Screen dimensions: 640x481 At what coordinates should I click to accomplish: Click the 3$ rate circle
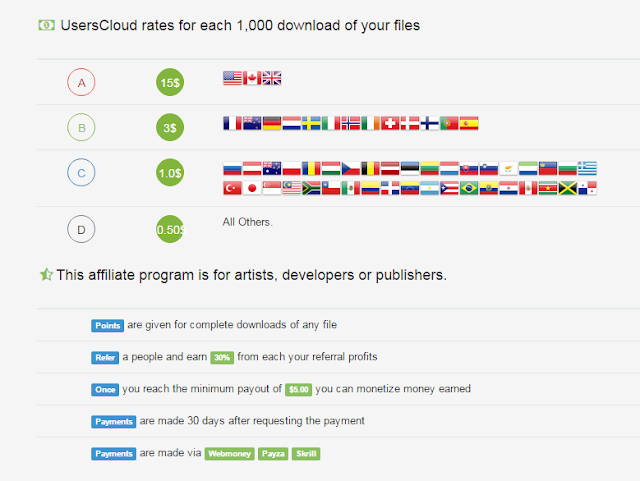click(170, 127)
